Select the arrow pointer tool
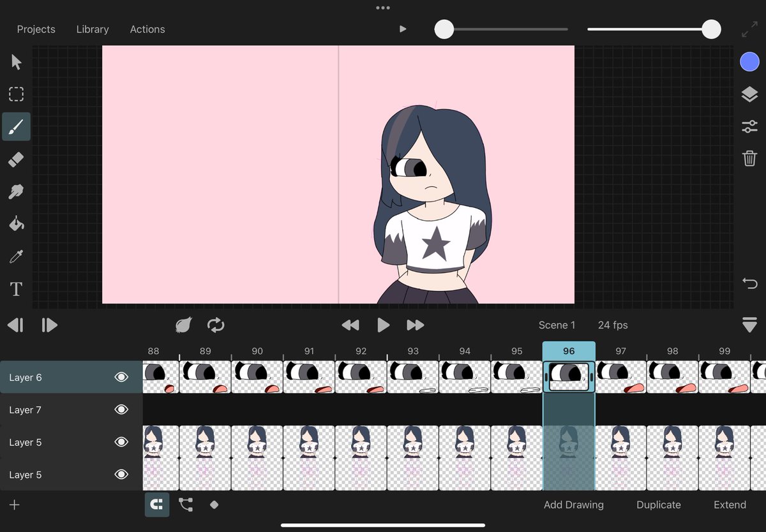 point(16,62)
